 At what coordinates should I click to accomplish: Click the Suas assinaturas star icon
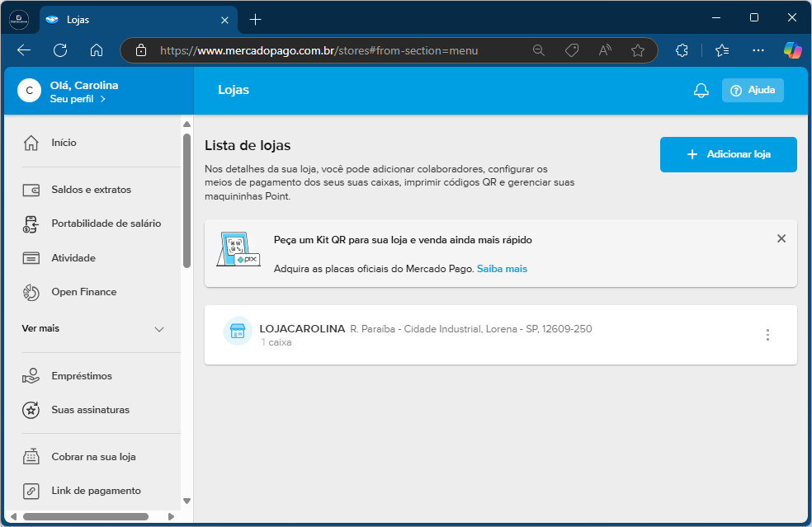[31, 410]
